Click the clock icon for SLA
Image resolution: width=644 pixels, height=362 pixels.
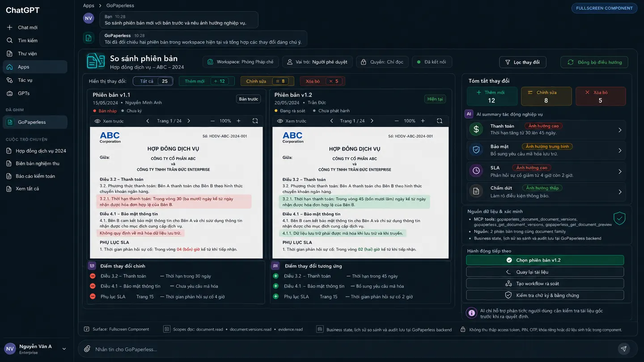point(476,171)
